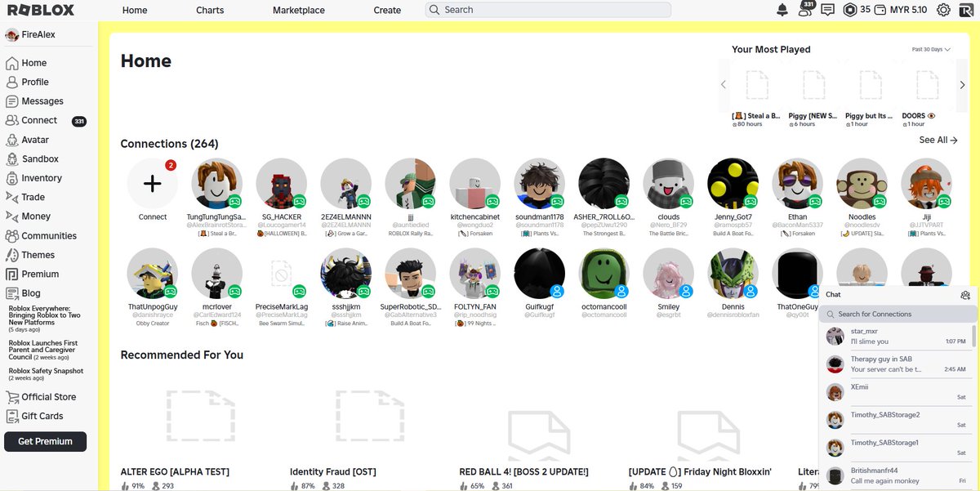Open the MYR 5.10 credit balance
The image size is (980, 491).
point(901,10)
